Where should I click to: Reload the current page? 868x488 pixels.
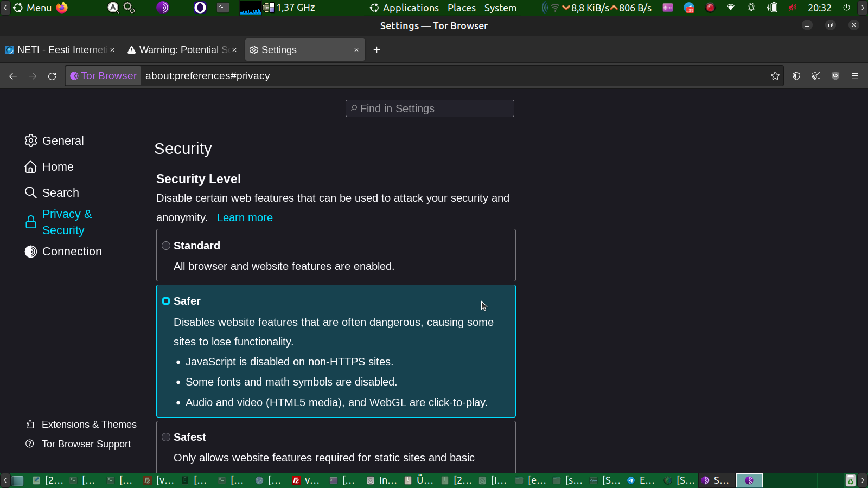pos(52,76)
